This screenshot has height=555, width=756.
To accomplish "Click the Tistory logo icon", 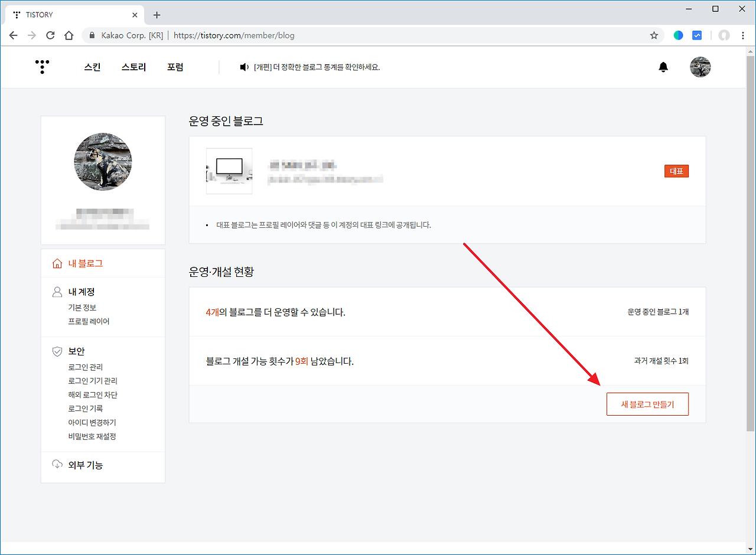I will point(41,67).
